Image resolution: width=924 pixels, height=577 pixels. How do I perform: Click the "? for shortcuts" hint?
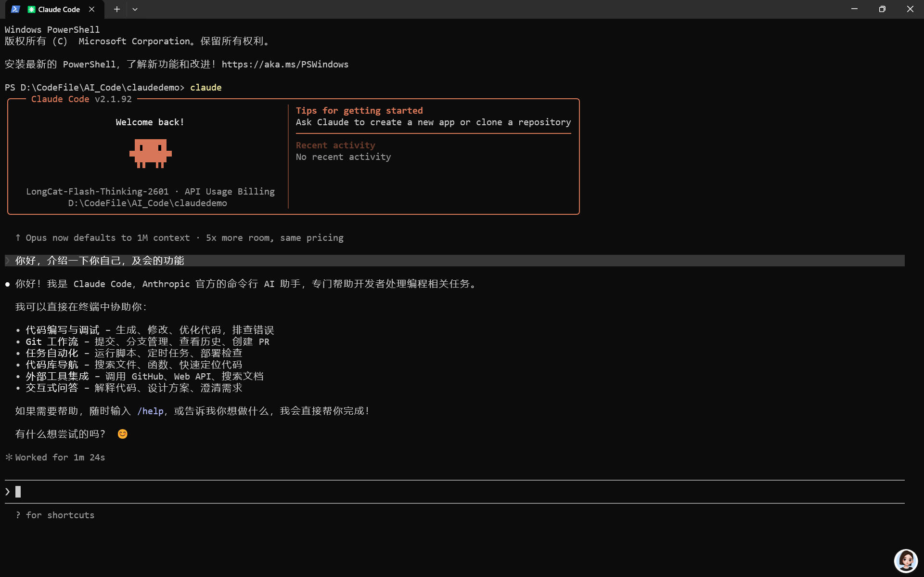[x=55, y=515]
